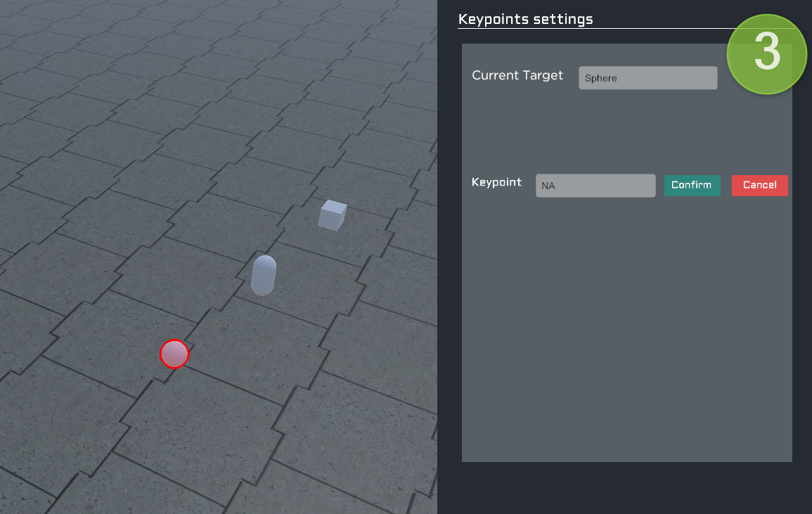
Task: Click the Keypoint label
Action: (496, 182)
